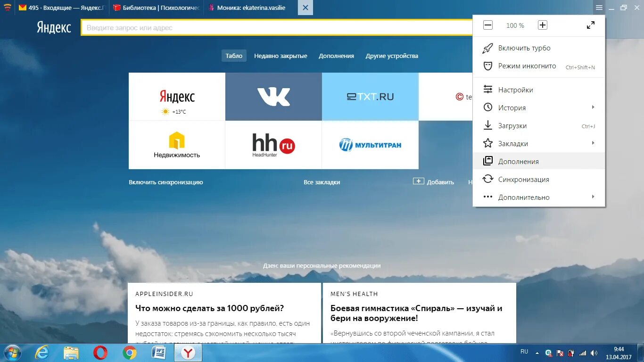Open the TXT.RU tile
The height and width of the screenshot is (362, 644).
pos(370,97)
